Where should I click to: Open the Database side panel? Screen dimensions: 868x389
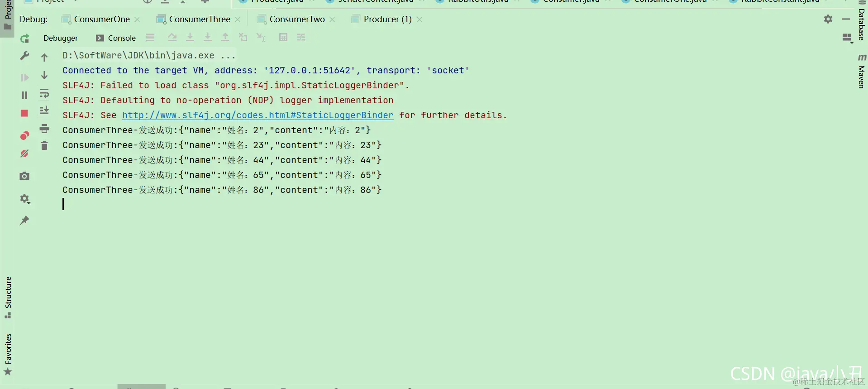click(x=861, y=21)
